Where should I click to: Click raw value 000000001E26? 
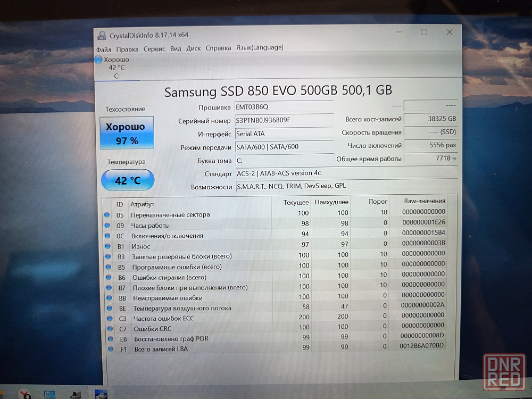[x=424, y=222]
